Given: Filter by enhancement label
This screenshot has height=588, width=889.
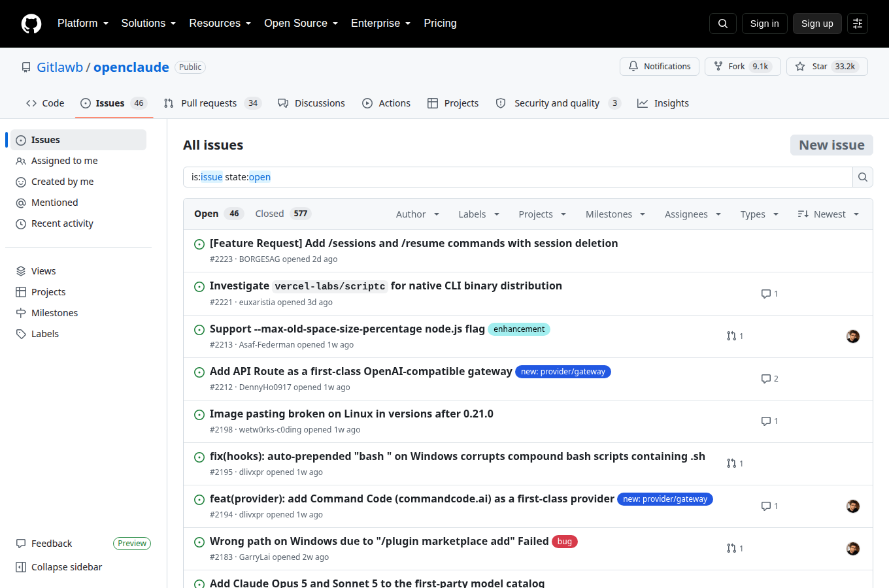Looking at the screenshot, I should pos(519,329).
